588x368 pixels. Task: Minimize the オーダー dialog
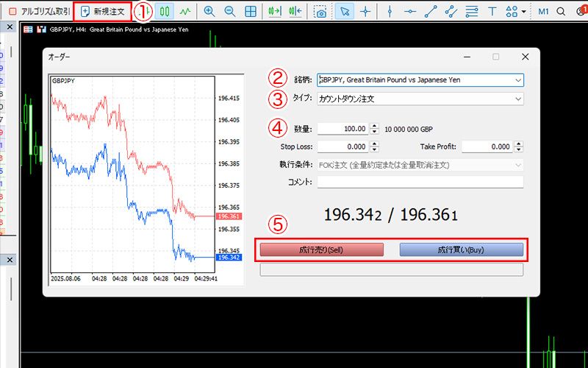pos(467,57)
